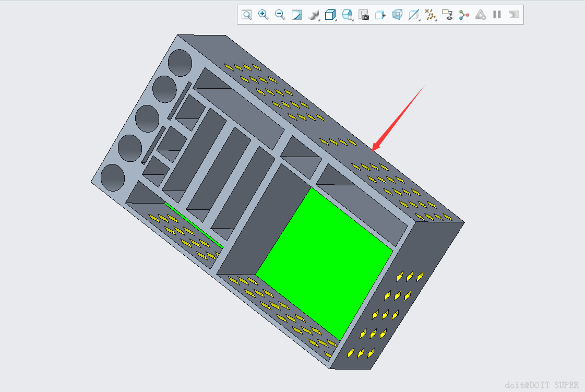Viewport: 585px width, 392px height.
Task: Toggle the perspective view icon
Action: [x=397, y=15]
